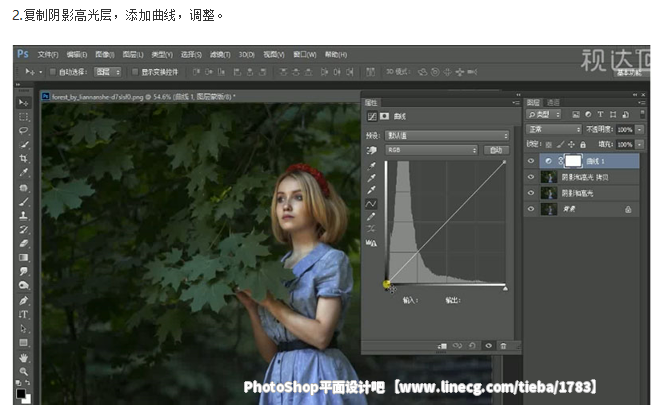Select the Pen tool

23,300
